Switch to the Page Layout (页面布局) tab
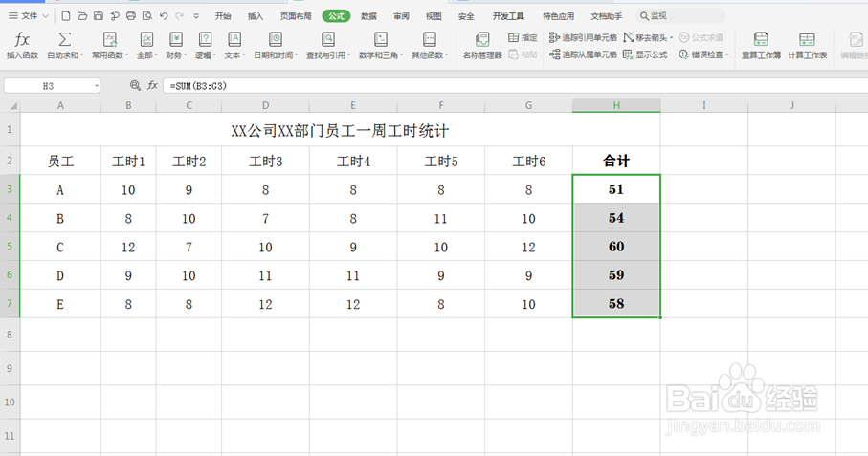868x456 pixels. click(296, 16)
